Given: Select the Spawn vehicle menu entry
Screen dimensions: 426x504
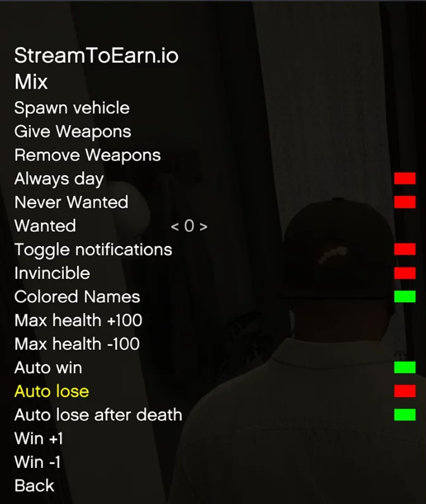Looking at the screenshot, I should 72,108.
